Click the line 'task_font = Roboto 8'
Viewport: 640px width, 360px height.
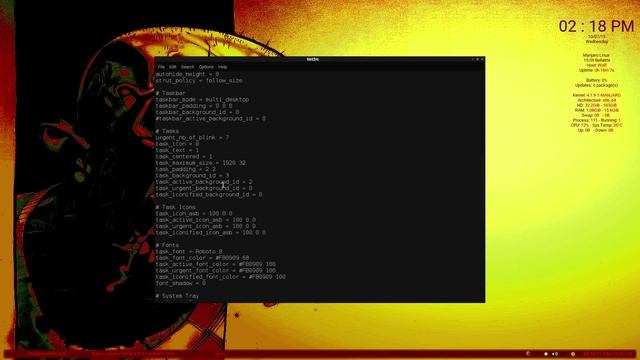pos(189,251)
